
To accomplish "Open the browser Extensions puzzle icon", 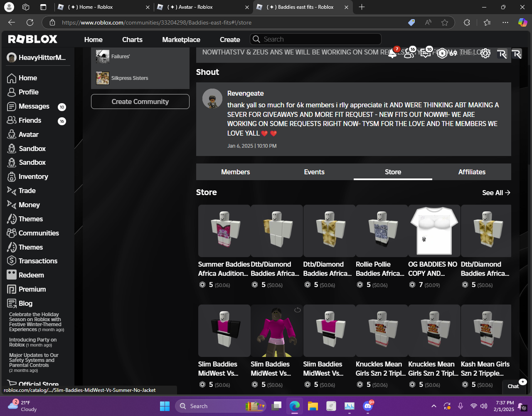I will click(x=467, y=22).
